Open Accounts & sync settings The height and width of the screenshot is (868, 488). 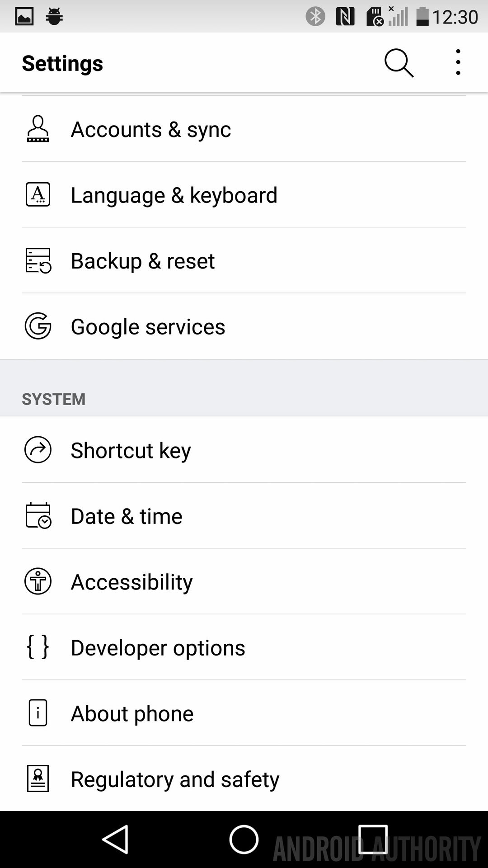(151, 130)
